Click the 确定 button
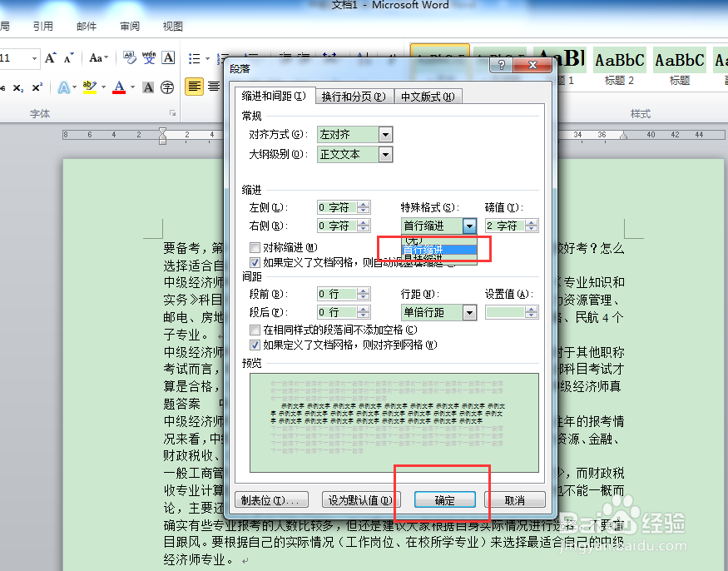Viewport: 728px width, 571px height. [x=445, y=500]
